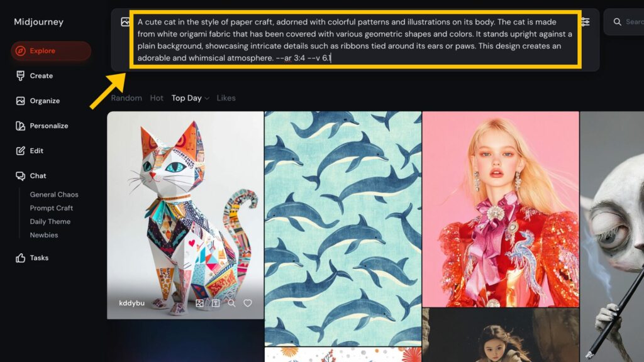Click inside the prompt text field
This screenshot has width=644, height=362.
coord(355,40)
